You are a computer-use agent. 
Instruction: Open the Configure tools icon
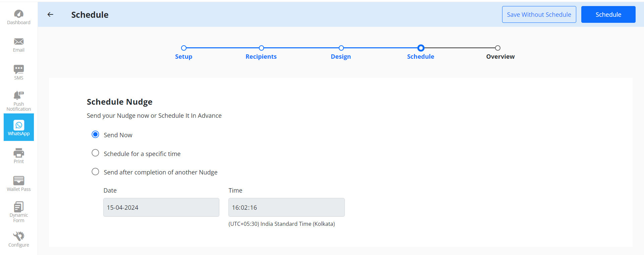(x=19, y=236)
